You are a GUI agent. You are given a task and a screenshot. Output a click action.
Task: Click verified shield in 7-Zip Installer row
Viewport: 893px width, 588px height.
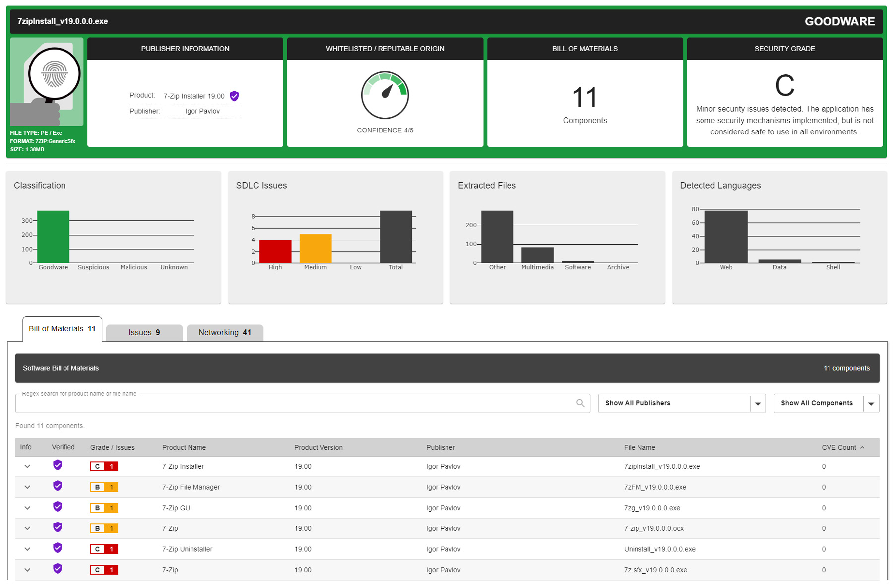click(58, 465)
